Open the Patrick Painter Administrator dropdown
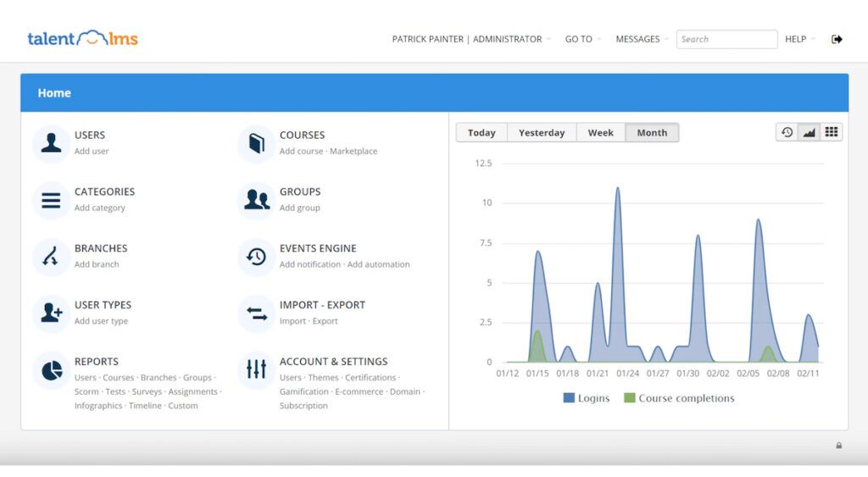 click(x=471, y=39)
